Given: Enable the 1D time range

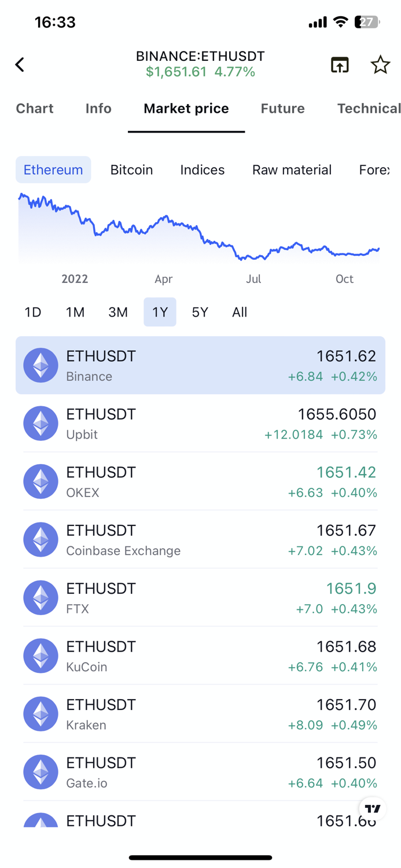Looking at the screenshot, I should tap(32, 312).
